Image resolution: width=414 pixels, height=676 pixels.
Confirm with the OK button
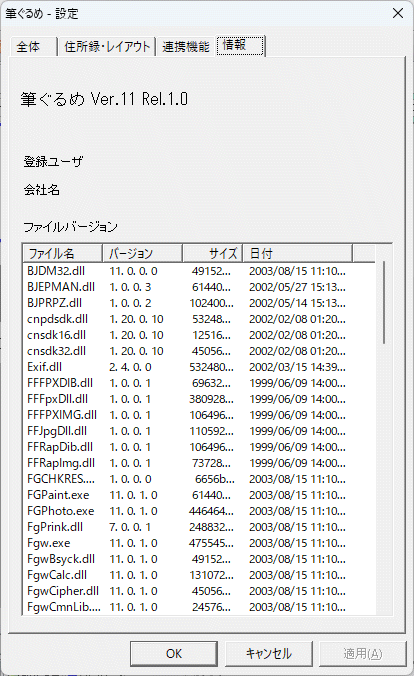[x=174, y=654]
